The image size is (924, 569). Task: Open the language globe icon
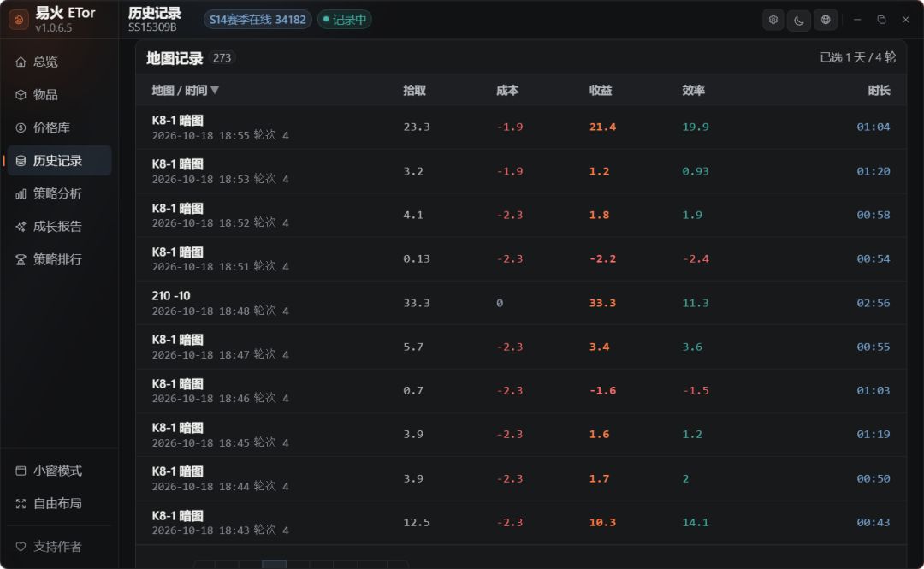[826, 20]
